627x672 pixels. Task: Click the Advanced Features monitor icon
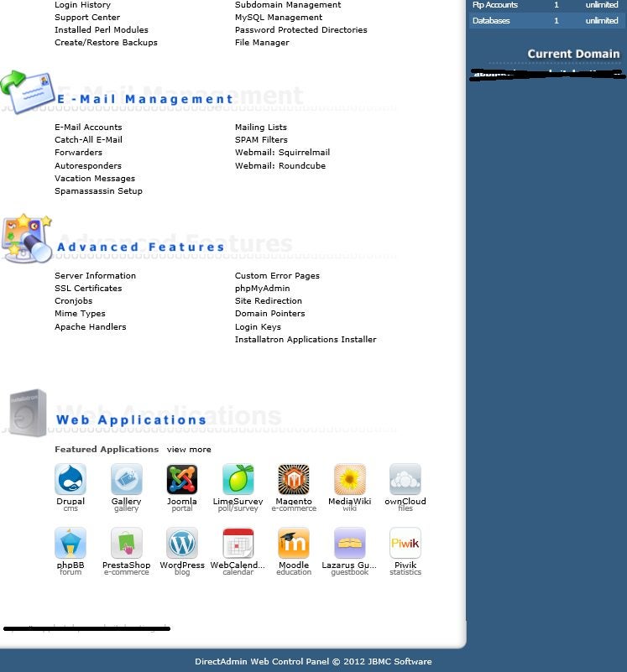coord(27,238)
